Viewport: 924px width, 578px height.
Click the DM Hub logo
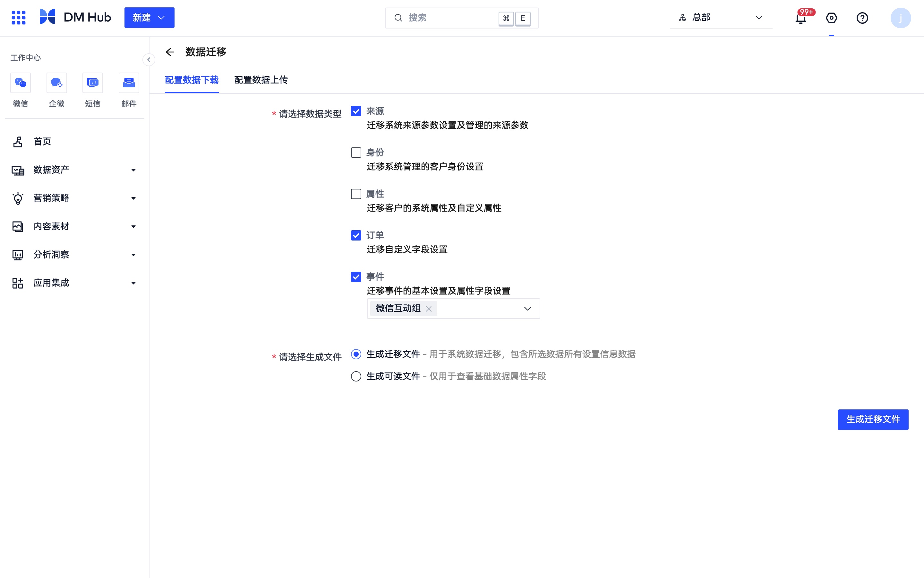75,17
